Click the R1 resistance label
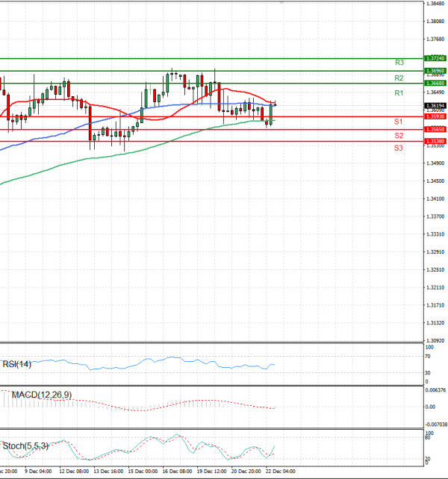This screenshot has height=479, width=448. coord(399,93)
